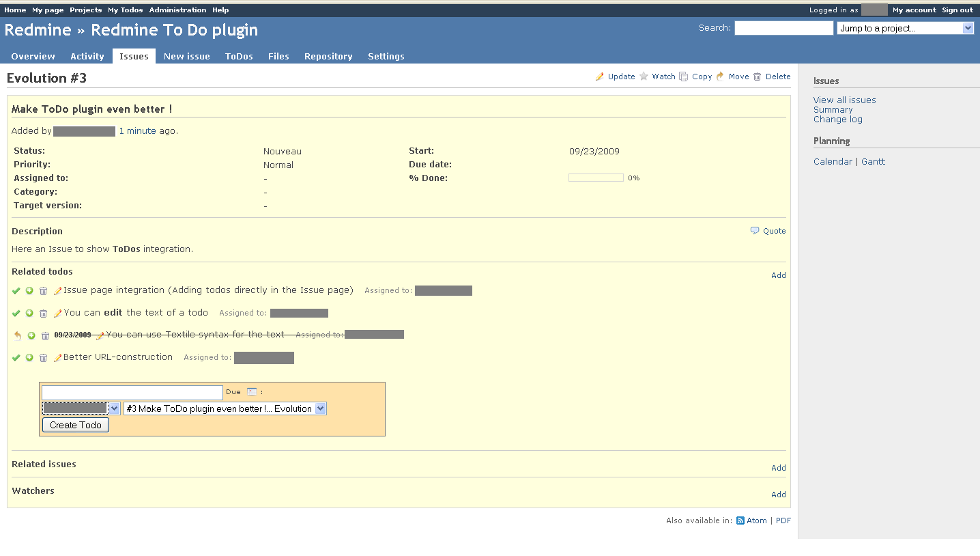Open the Due date calendar picker

pos(252,392)
